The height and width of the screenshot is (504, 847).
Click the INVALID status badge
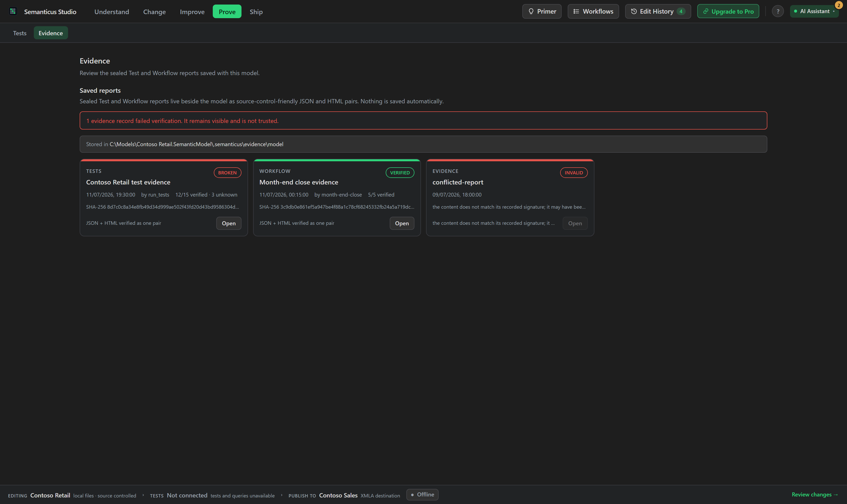pyautogui.click(x=574, y=173)
